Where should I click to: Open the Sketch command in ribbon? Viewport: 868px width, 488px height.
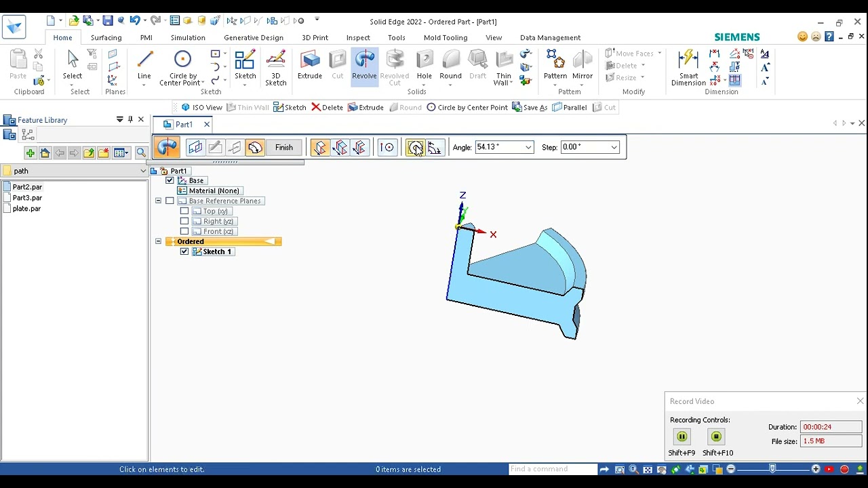coord(245,66)
